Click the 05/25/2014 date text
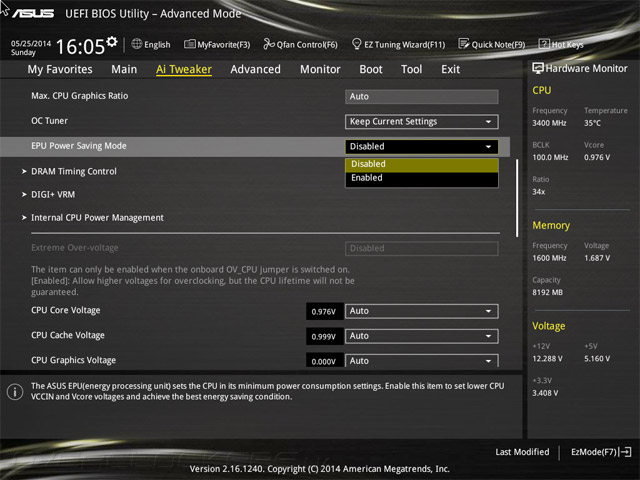Image resolution: width=640 pixels, height=480 pixels. 31,43
